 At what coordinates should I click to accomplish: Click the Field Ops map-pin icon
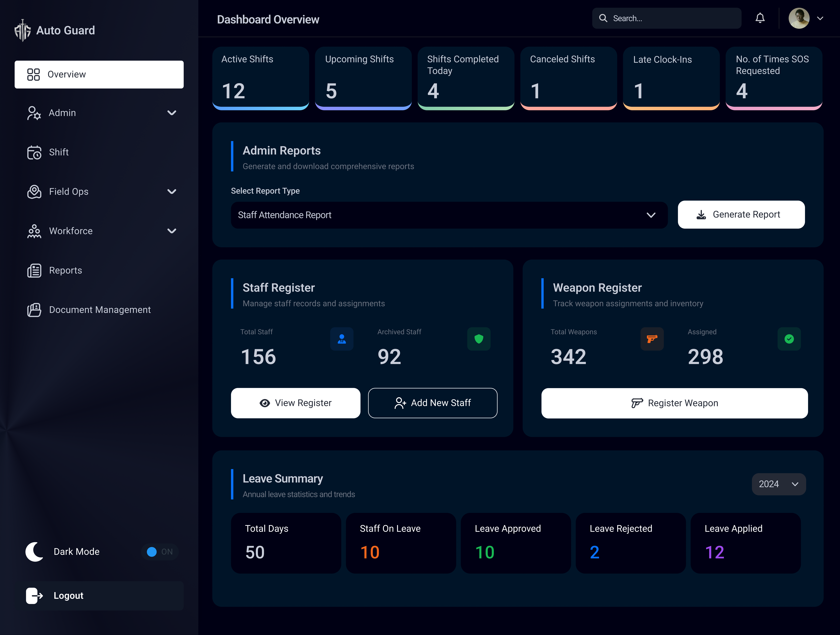[34, 192]
